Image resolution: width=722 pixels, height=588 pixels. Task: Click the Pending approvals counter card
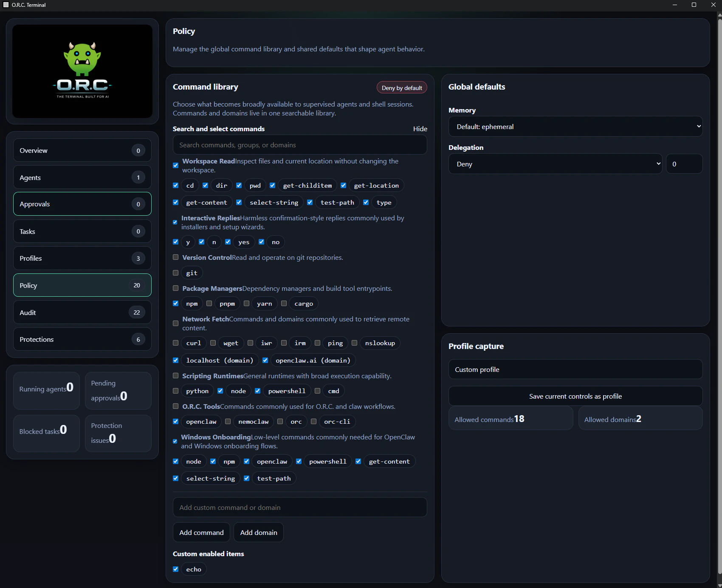click(x=118, y=391)
